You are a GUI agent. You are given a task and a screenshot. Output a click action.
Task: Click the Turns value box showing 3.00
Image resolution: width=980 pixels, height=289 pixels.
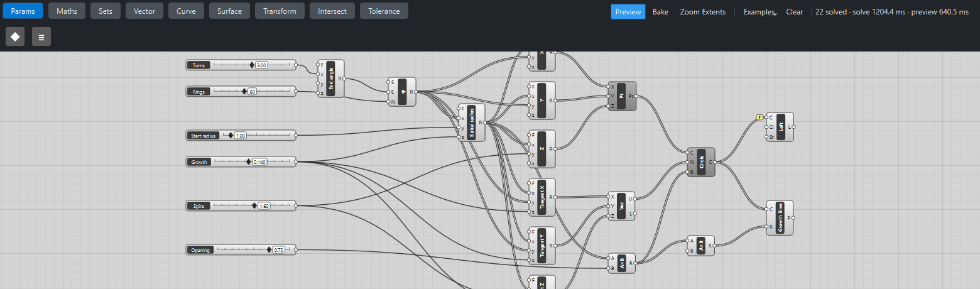tap(262, 65)
